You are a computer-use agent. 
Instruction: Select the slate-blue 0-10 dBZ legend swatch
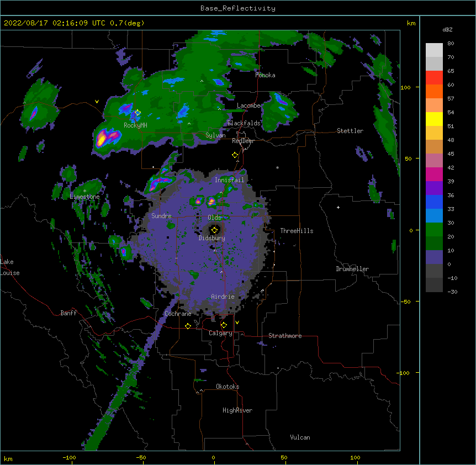click(434, 257)
